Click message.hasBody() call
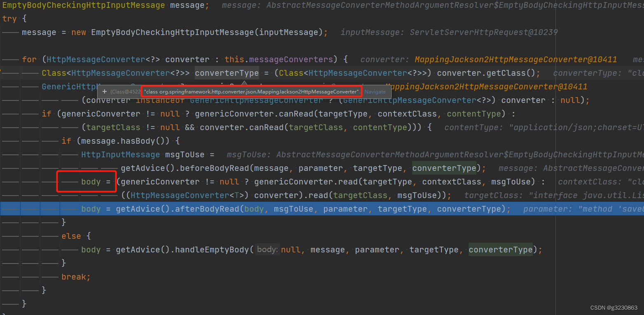Image resolution: width=644 pixels, height=315 pixels. pos(125,141)
